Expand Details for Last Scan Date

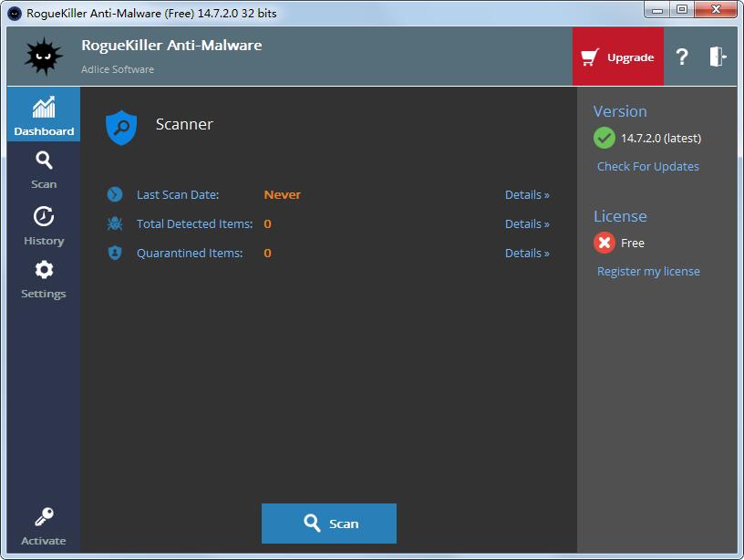coord(527,194)
